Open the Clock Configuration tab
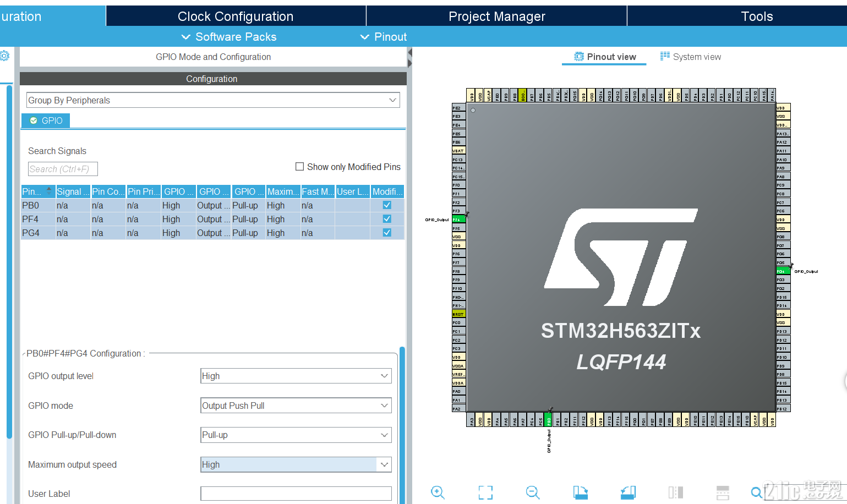The width and height of the screenshot is (847, 504). (x=235, y=16)
